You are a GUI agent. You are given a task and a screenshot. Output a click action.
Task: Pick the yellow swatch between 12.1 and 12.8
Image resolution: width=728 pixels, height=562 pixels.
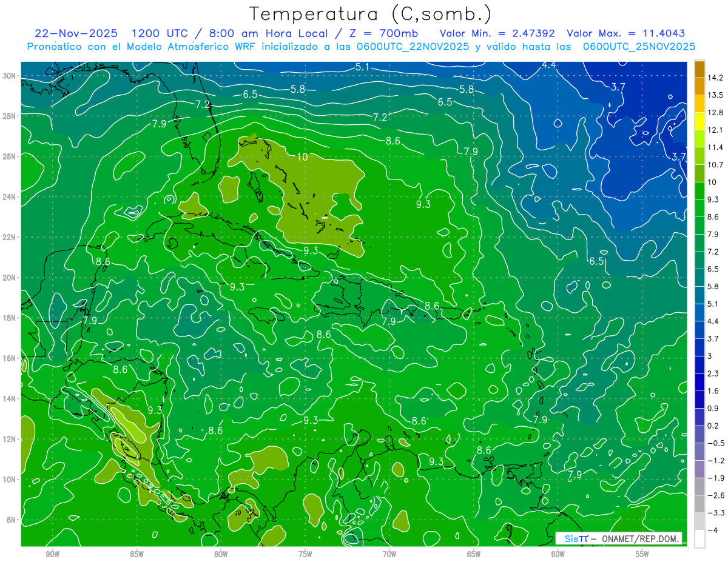(699, 121)
